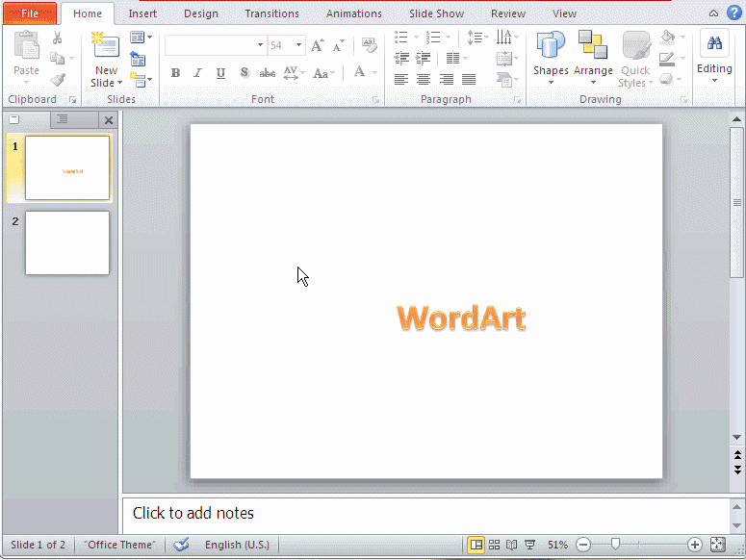Switch to Slide Sorter view

(x=494, y=545)
